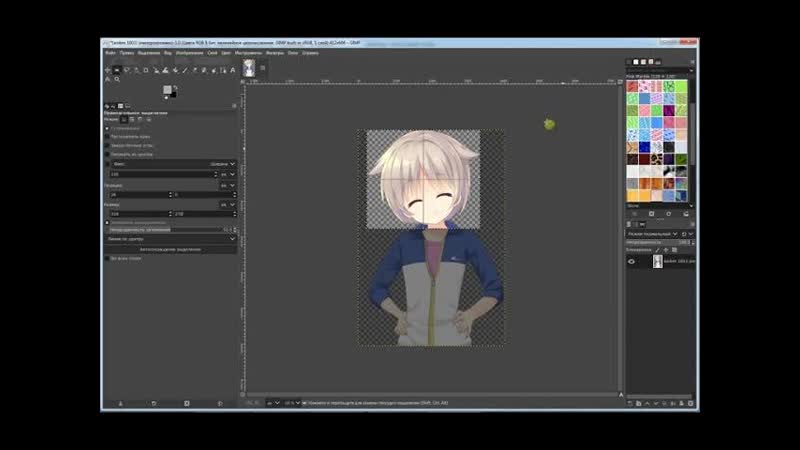Select the Clone stamp tool
This screenshot has height=450, width=800.
[x=204, y=70]
